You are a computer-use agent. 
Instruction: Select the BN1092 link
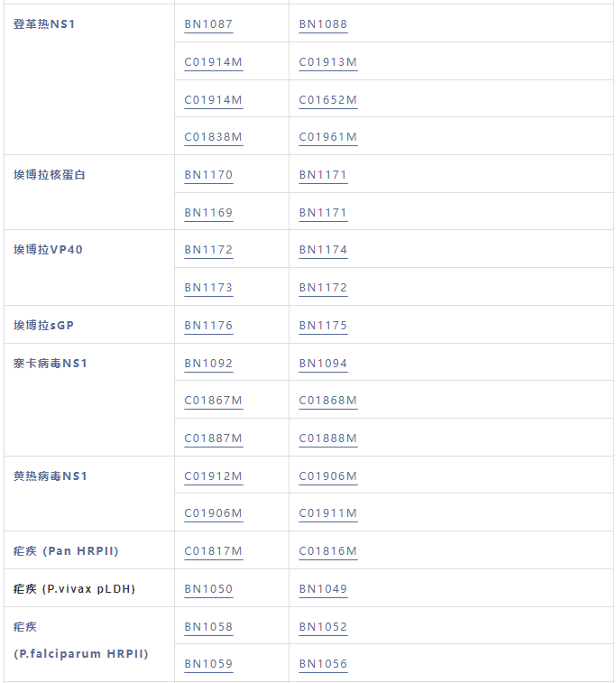[208, 364]
